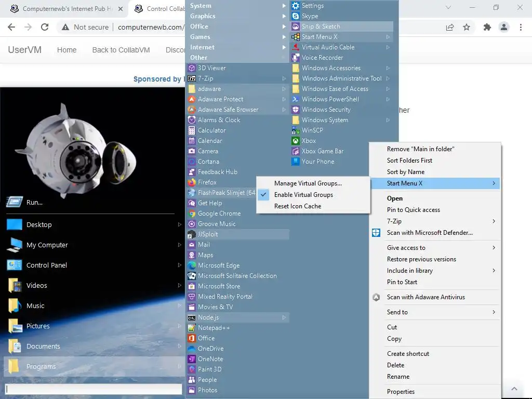The image size is (532, 399).
Task: Click the Notepad++ icon
Action: (x=192, y=328)
